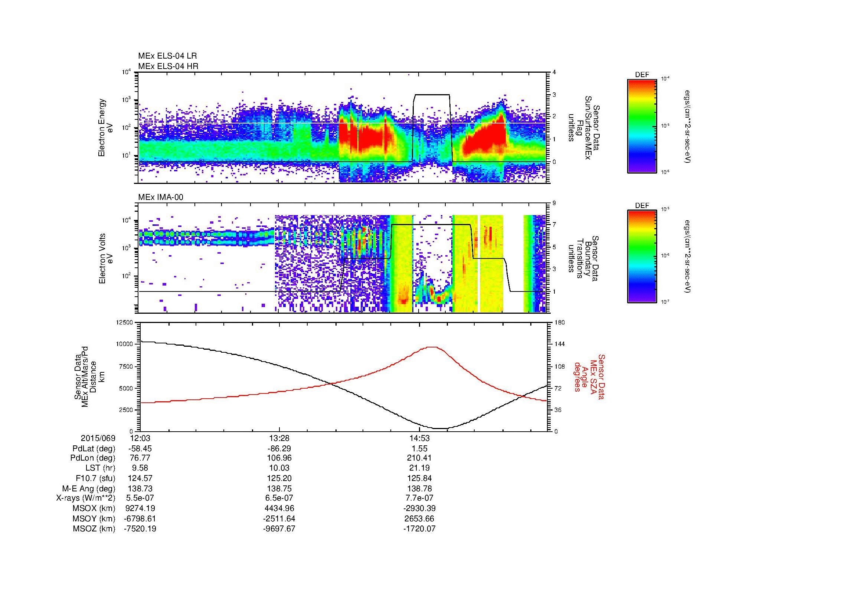
Task: Click the MSOZ value '-9697.67'
Action: tap(279, 529)
